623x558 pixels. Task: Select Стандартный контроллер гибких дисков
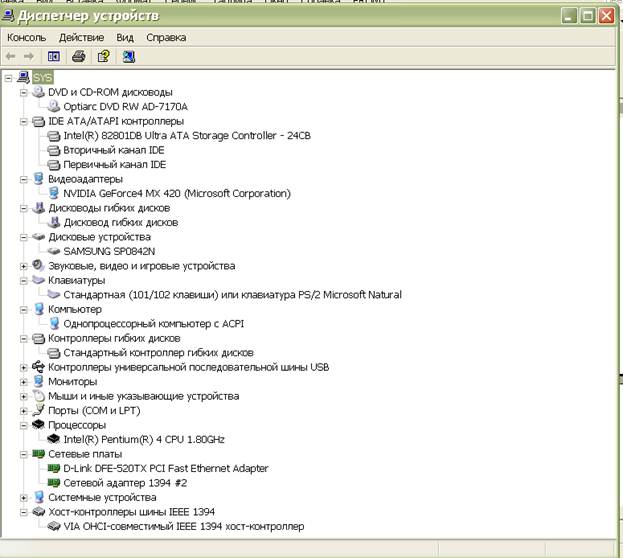[158, 353]
